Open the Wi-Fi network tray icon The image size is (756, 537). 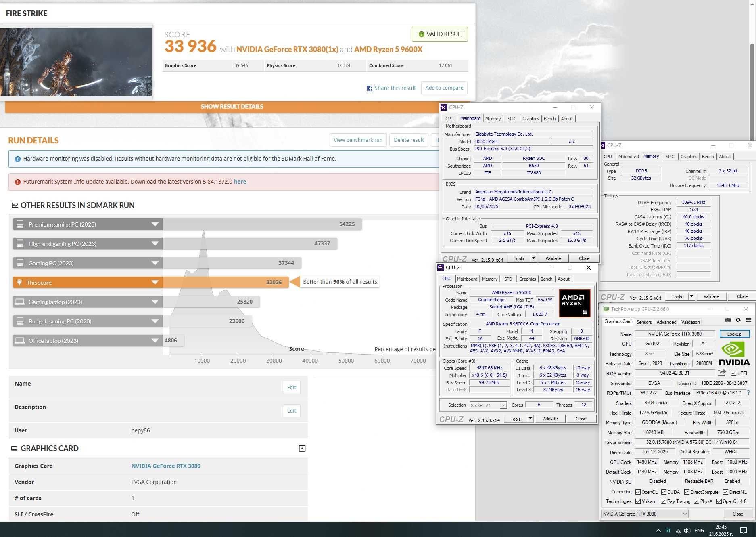(x=678, y=531)
